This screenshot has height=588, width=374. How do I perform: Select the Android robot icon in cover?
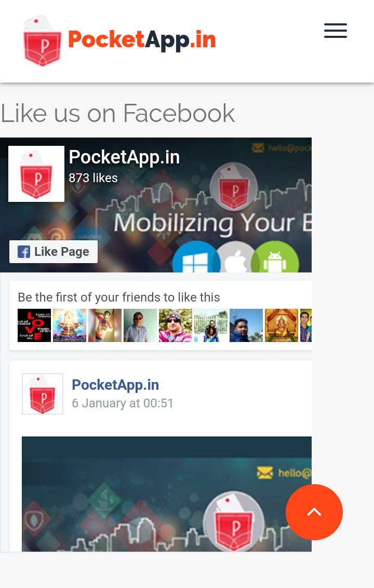point(275,257)
